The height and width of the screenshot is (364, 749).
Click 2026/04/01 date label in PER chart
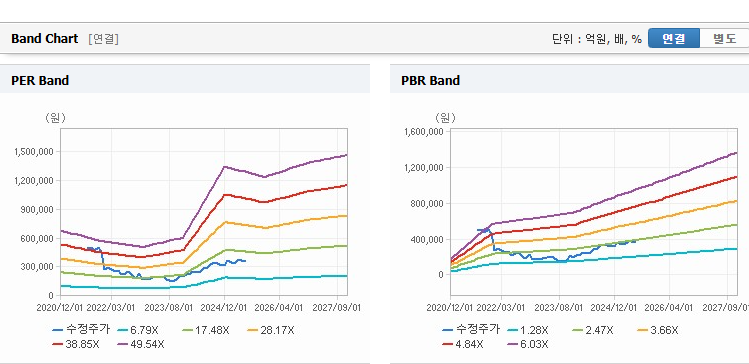(280, 308)
